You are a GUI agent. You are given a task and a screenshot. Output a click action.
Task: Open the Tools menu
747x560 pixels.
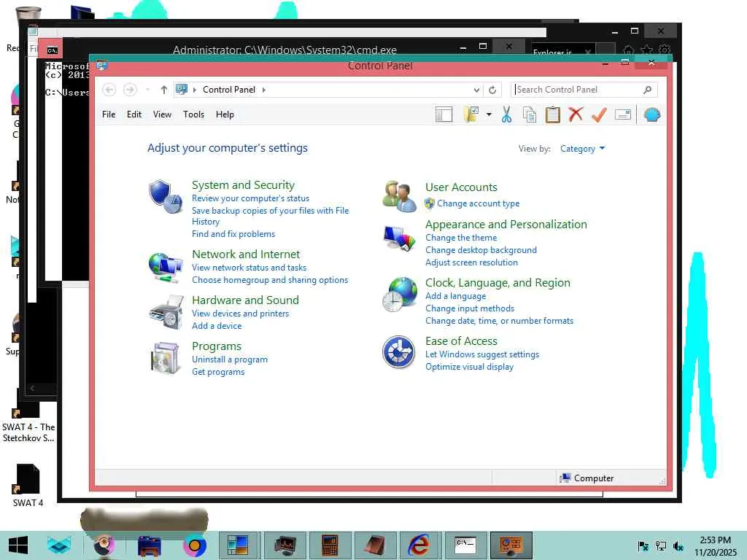(193, 114)
